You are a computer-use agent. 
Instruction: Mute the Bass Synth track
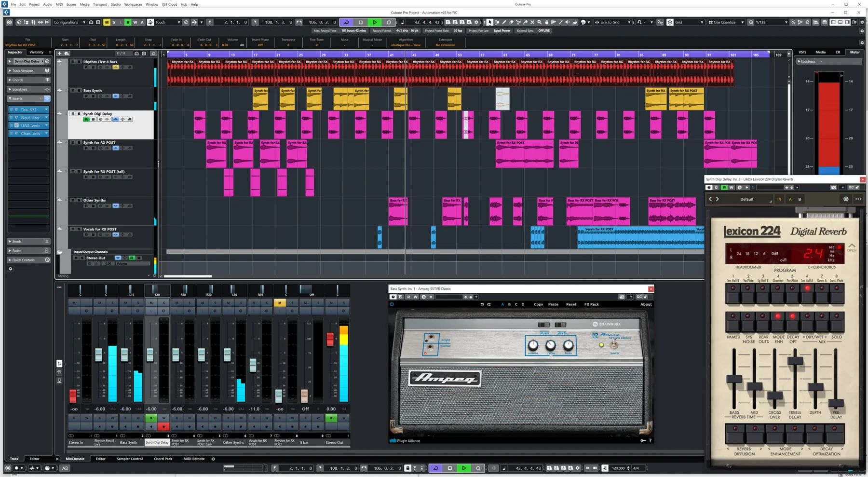(x=73, y=90)
